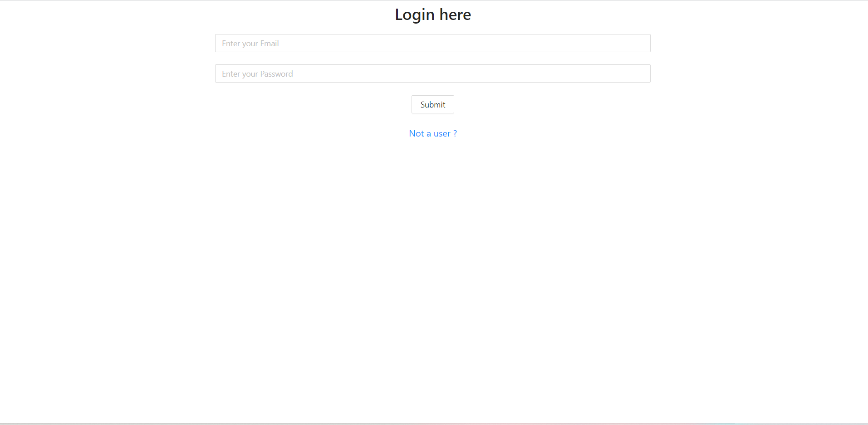Viewport: 868px width, 425px height.
Task: Click inside the empty password placeholder text
Action: [x=257, y=73]
